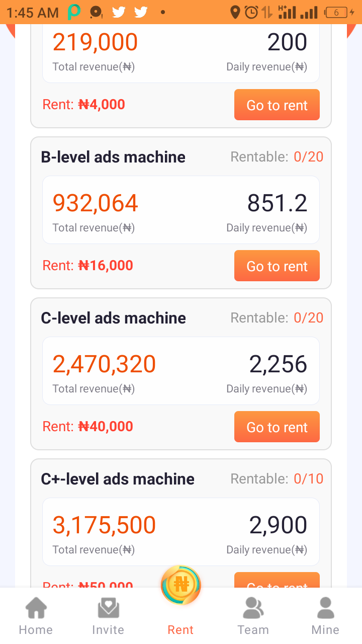Tap Go to rent for ₦4,000 machine
362x644 pixels.
[277, 105]
